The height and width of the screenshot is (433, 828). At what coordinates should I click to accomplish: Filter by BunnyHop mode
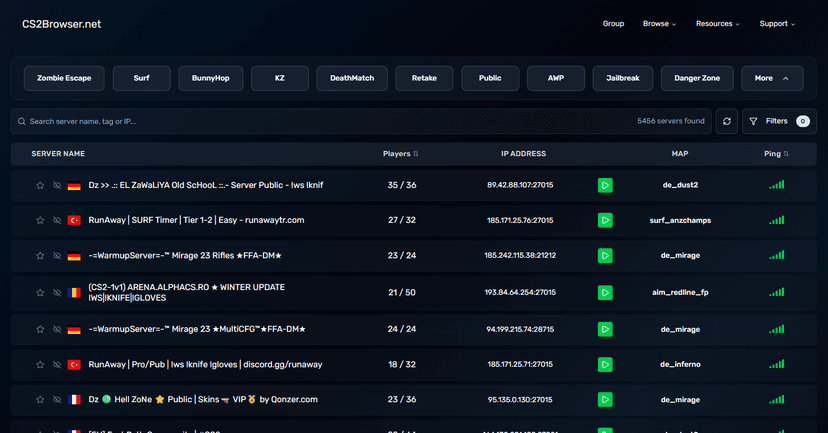coord(210,78)
